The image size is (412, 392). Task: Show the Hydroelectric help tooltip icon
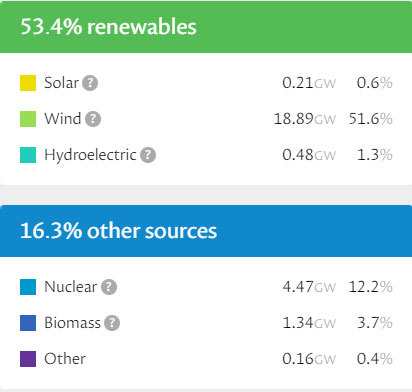pos(148,155)
